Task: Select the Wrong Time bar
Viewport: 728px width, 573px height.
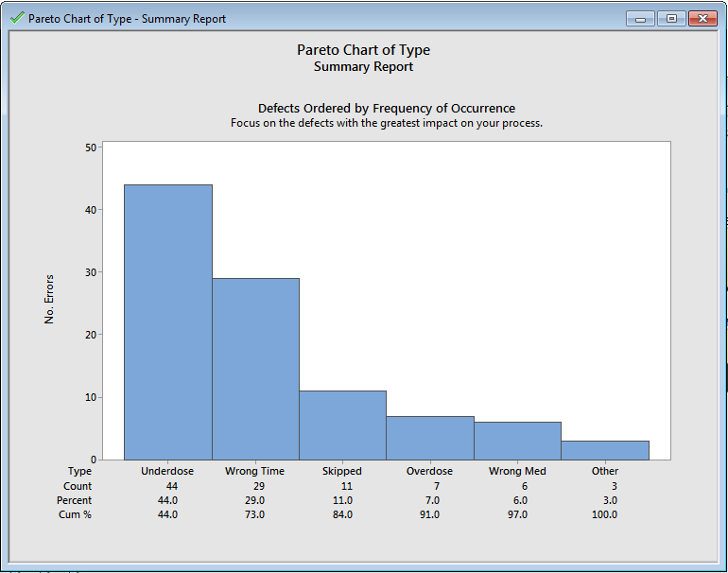Action: 255,369
